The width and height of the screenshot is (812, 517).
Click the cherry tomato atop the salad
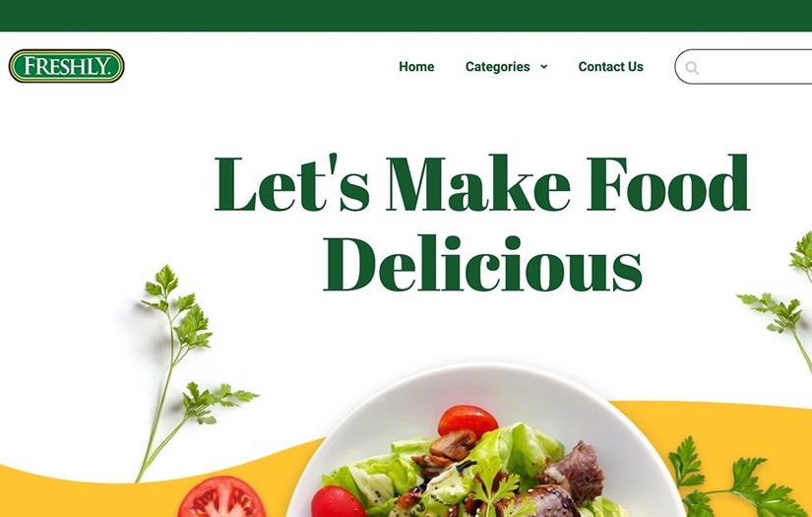tap(468, 420)
